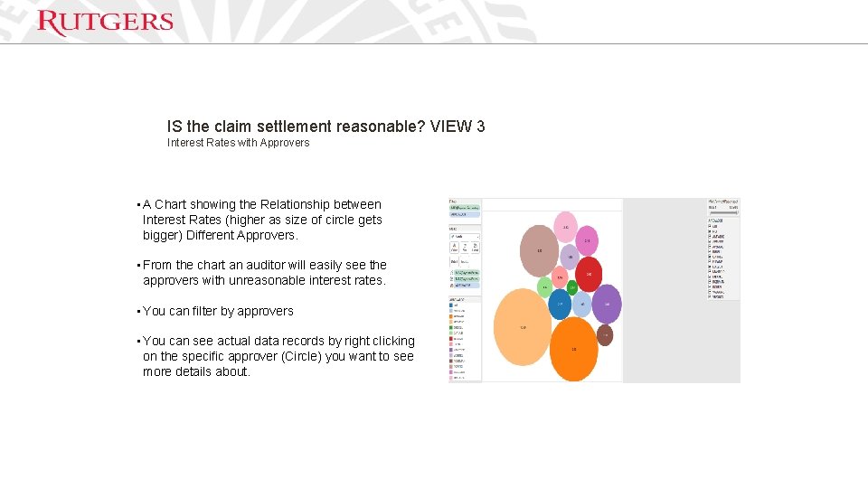Select the bright orange bubble
Viewport: 868px width, 488px height.
click(x=573, y=349)
